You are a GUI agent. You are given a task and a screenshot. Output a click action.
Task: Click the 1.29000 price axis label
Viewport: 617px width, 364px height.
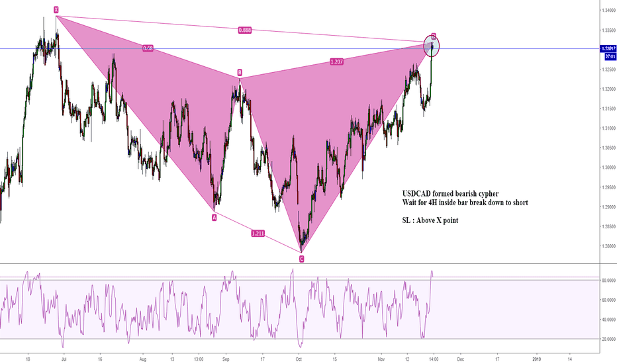[x=608, y=207]
